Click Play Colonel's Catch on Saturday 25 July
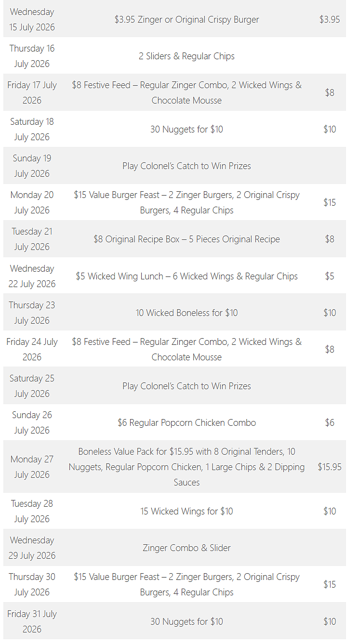This screenshot has height=644, width=359. pos(186,386)
